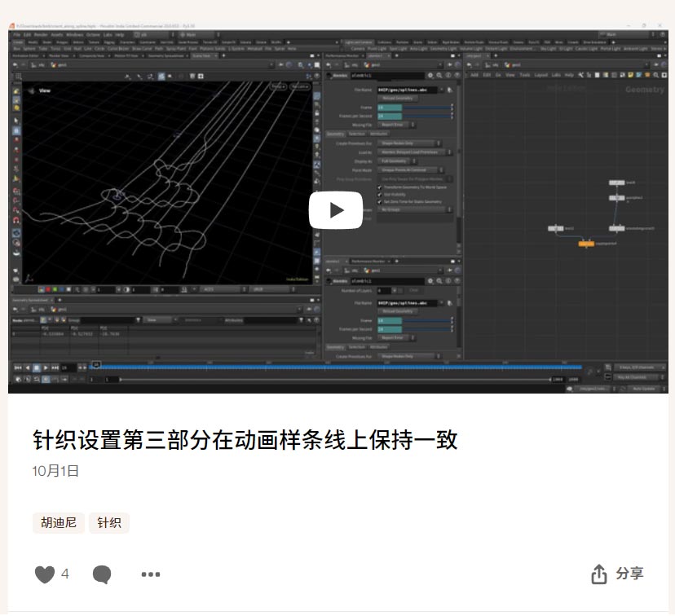The height and width of the screenshot is (616, 675).
Task: Open the 胡迪尼 tag
Action: [58, 523]
